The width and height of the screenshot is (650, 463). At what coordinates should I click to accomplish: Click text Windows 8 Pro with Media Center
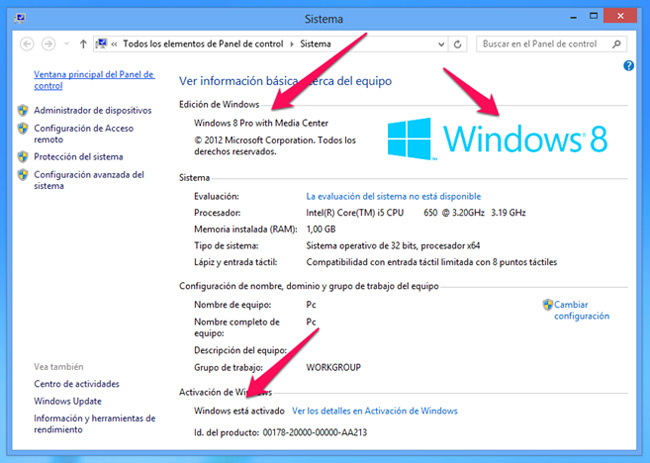tap(261, 123)
